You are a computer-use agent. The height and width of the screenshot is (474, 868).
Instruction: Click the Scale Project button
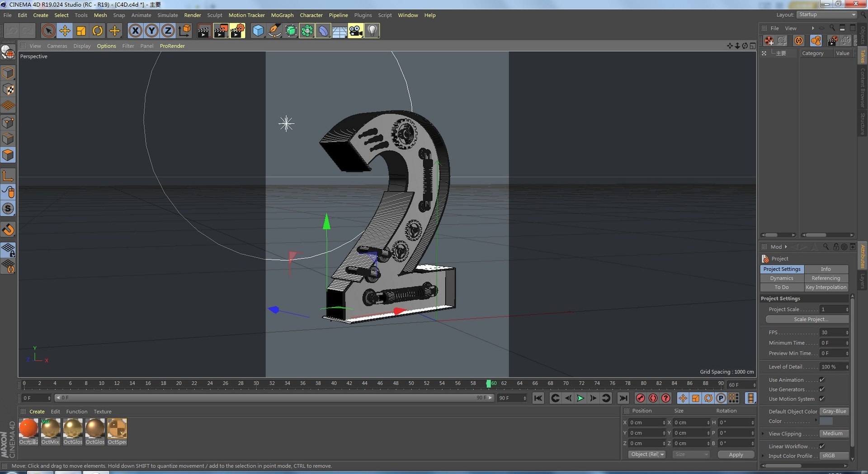tap(807, 319)
